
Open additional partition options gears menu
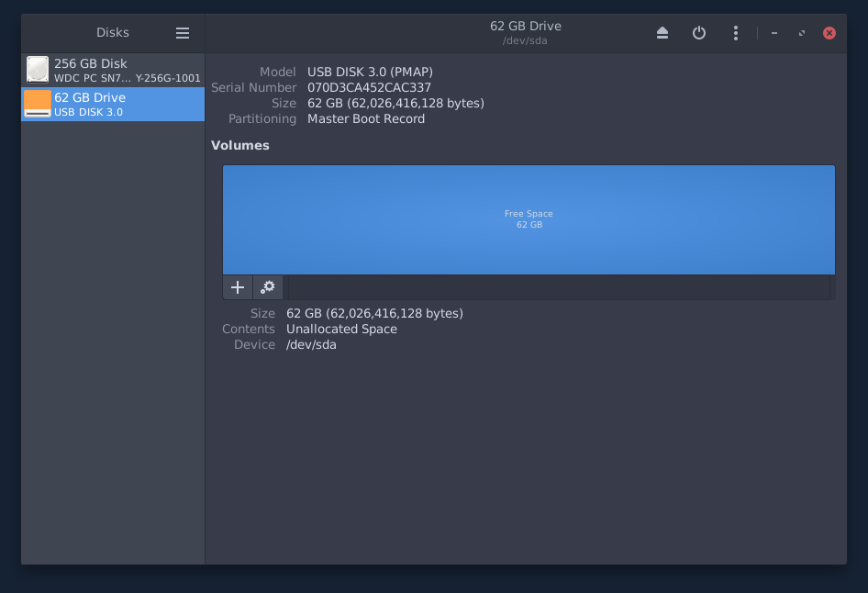tap(268, 287)
